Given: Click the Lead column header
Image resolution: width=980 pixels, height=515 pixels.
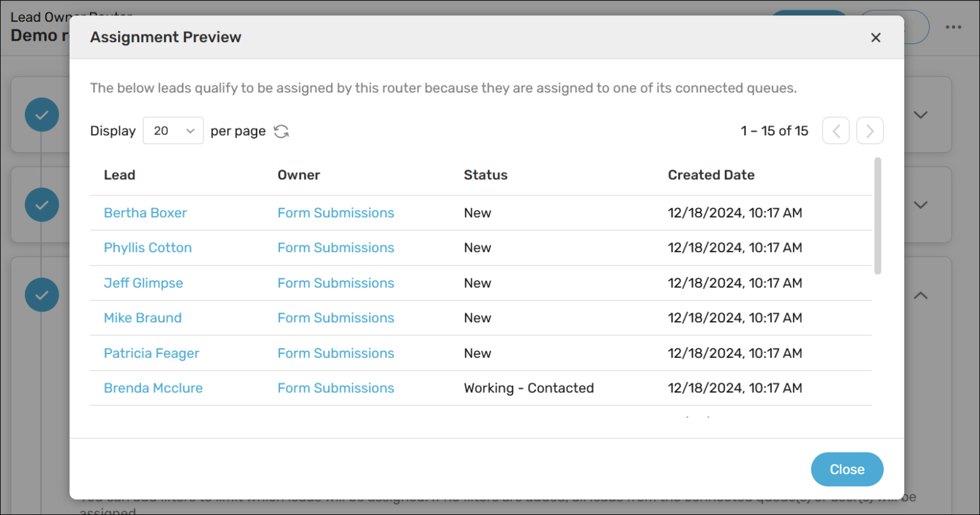Looking at the screenshot, I should (119, 175).
